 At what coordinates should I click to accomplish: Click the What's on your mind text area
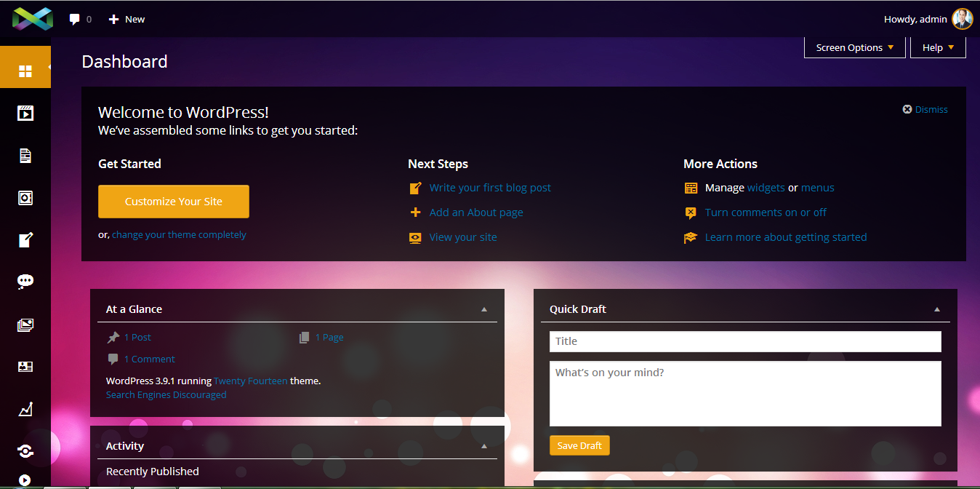(745, 394)
